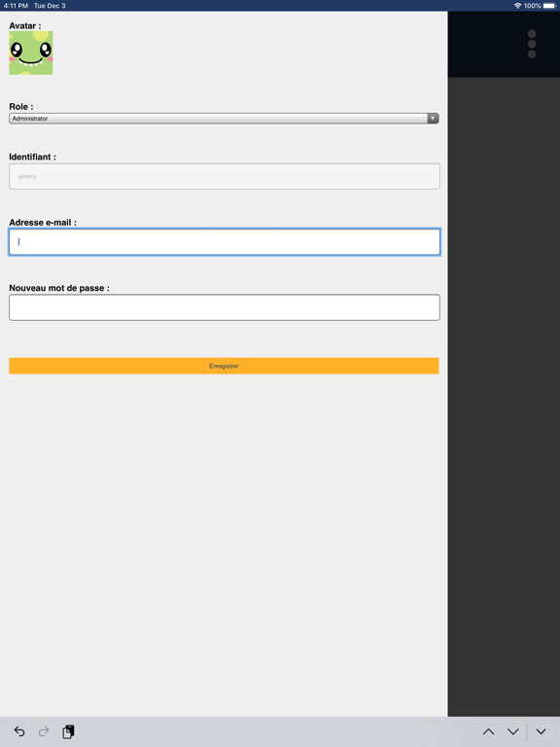Click the 'Identifiant :' label
The height and width of the screenshot is (747, 560).
pyautogui.click(x=32, y=157)
